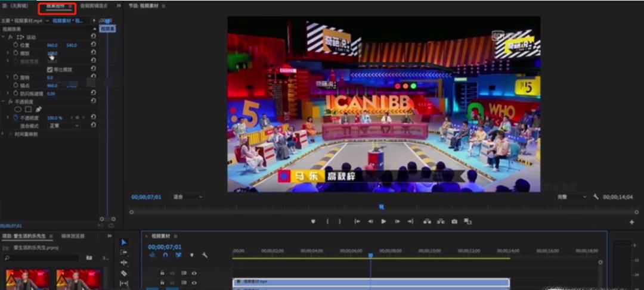Viewport: 644px width, 290px height.
Task: Reset Scale parameter
Action: (93, 53)
